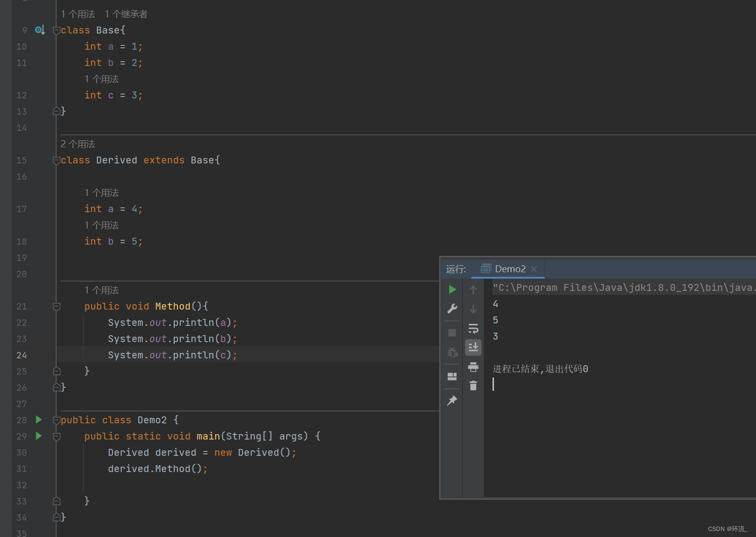Fold Derived at closing brace on line 26
The width and height of the screenshot is (756, 537).
[x=57, y=387]
